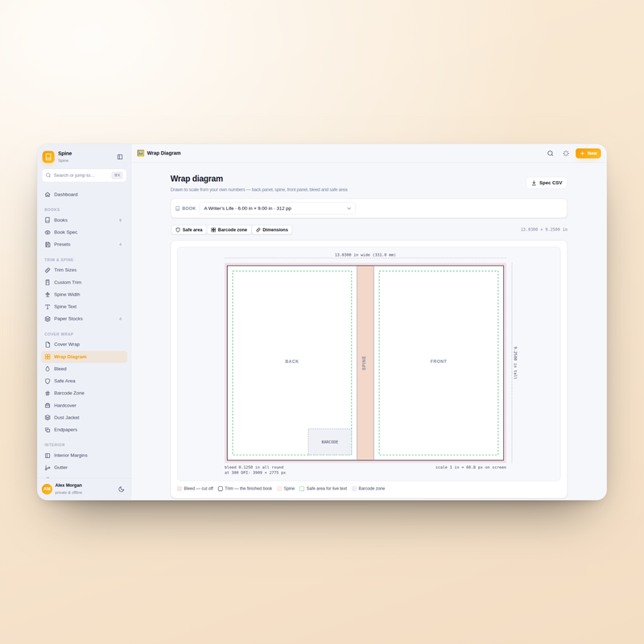Click the search magnifier icon in header
Image resolution: width=644 pixels, height=644 pixels.
coord(550,153)
